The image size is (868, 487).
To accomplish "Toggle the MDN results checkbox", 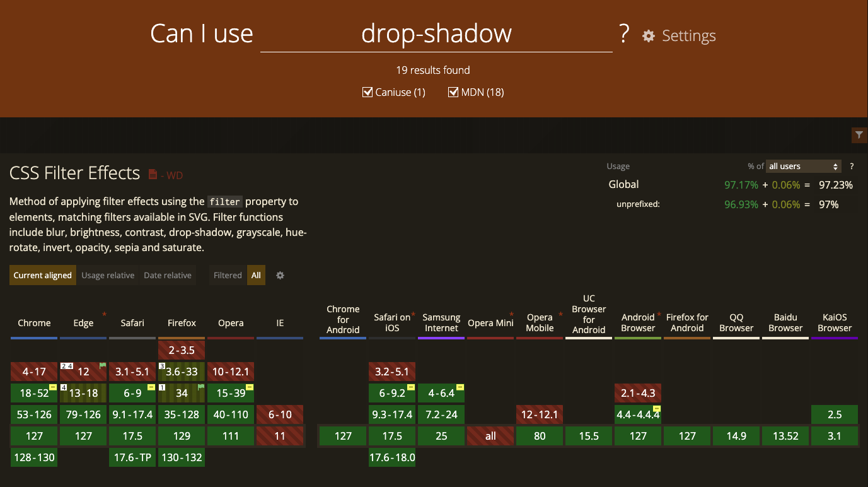I will pyautogui.click(x=453, y=93).
